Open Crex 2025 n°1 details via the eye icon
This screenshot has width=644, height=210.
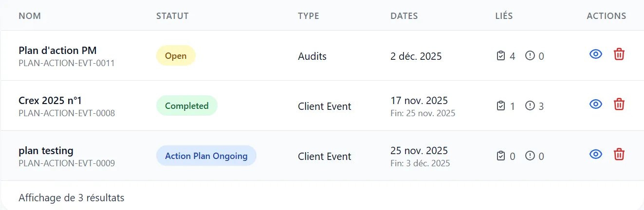pos(596,104)
